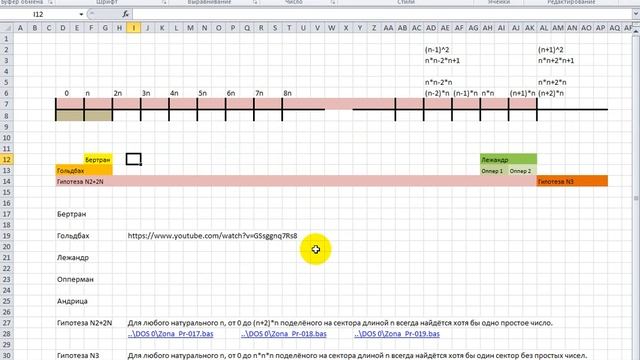This screenshot has width=640, height=360.
Task: Click the row 30 sentence about n*n*n sectors
Action: click(x=357, y=356)
